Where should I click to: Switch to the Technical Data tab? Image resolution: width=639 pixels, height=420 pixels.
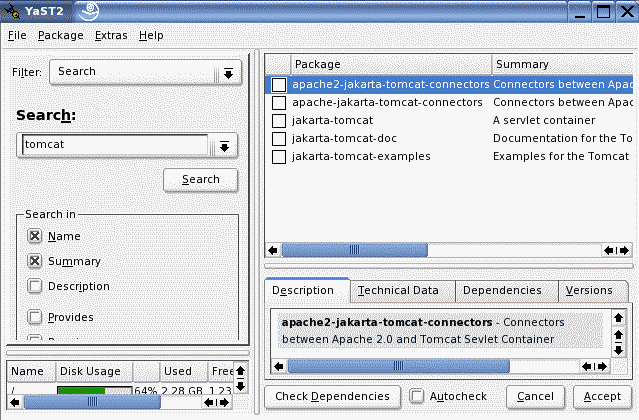coord(402,291)
